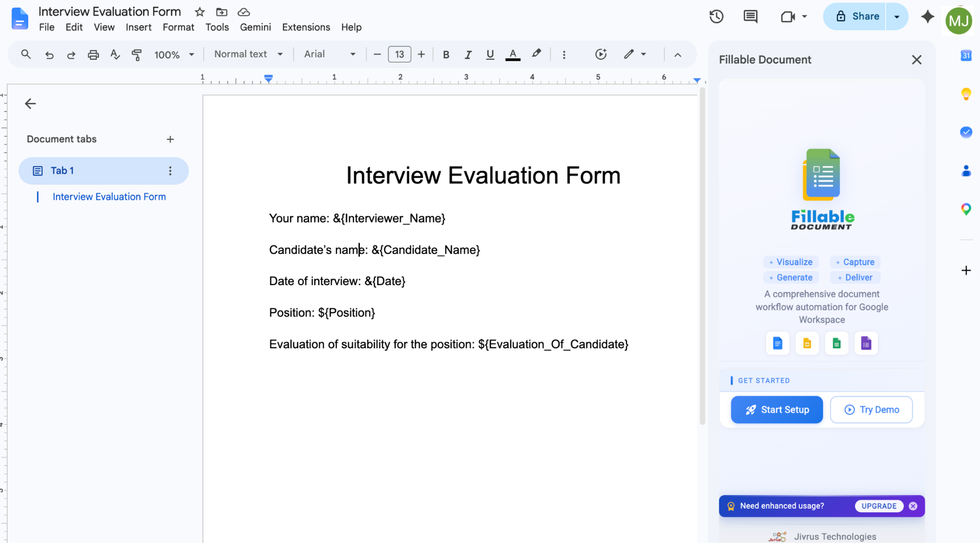Click the Google Forms icon in Fillable panel

[866, 343]
